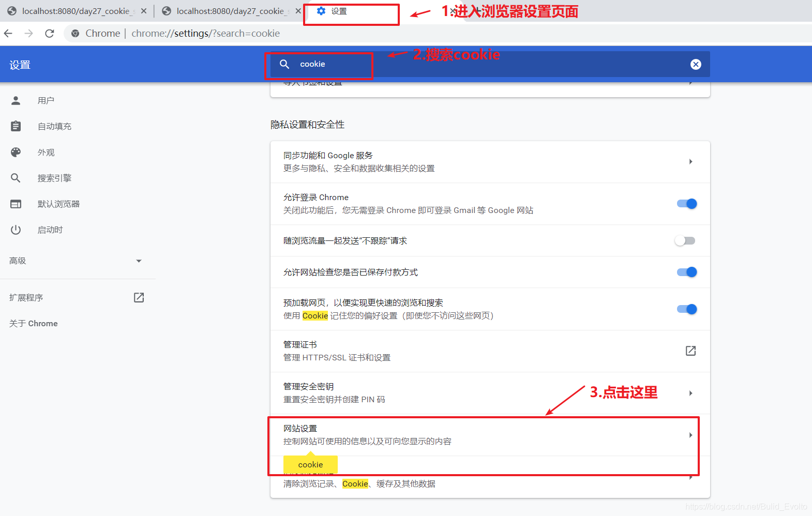Click the browser back arrow

(8, 33)
